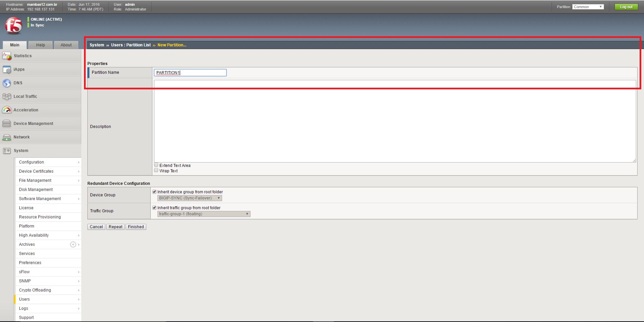Viewport: 644px width, 322px height.
Task: Uncheck Inherit device group from root folder
Action: click(154, 192)
